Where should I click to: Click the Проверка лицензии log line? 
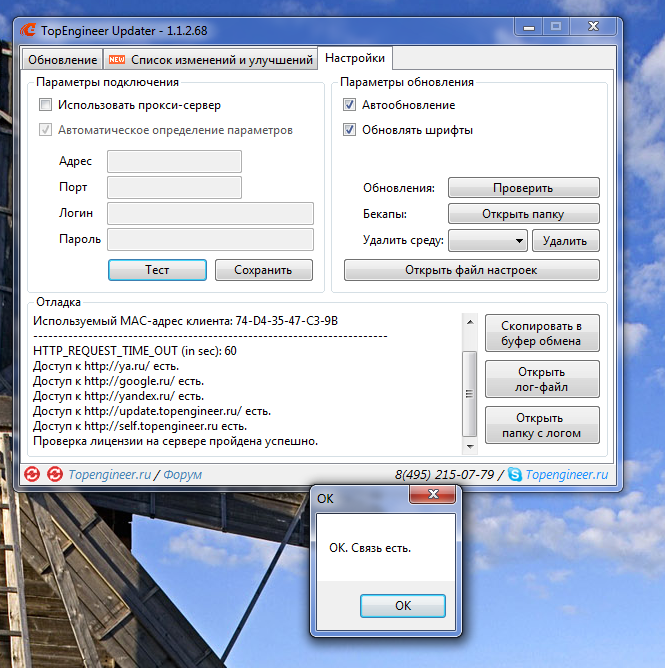tap(176, 441)
